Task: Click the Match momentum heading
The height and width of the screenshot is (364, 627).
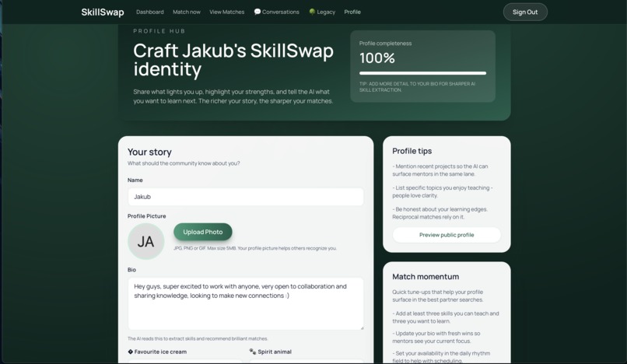Action: pos(426,277)
